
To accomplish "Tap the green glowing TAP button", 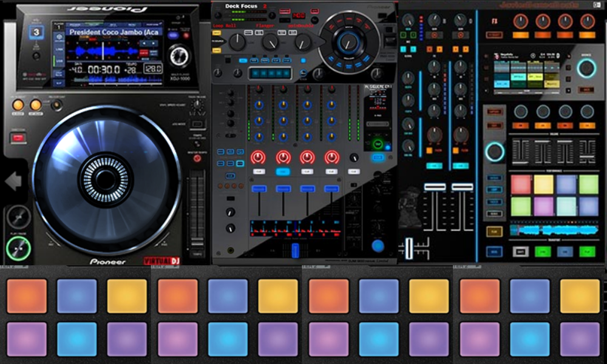I will [378, 144].
